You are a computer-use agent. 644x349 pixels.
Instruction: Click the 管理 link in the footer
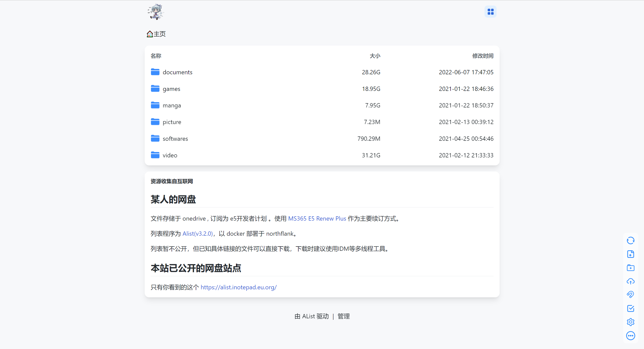343,316
